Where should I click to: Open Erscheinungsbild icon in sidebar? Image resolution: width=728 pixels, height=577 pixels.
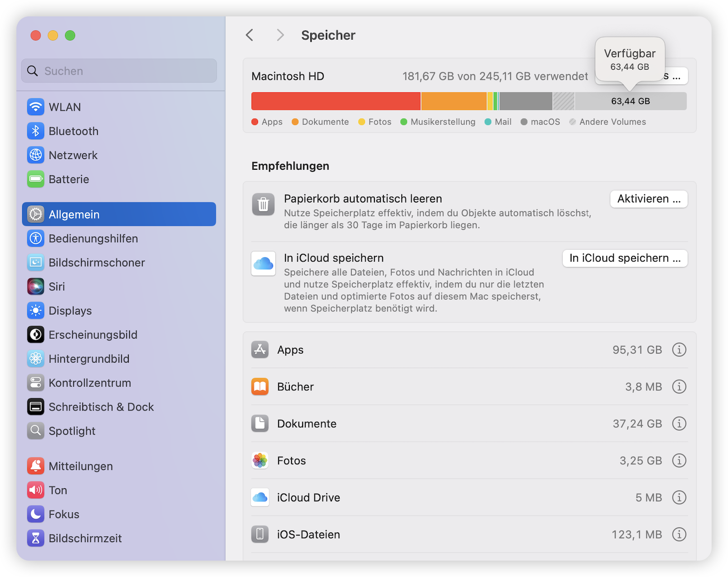[x=35, y=335]
